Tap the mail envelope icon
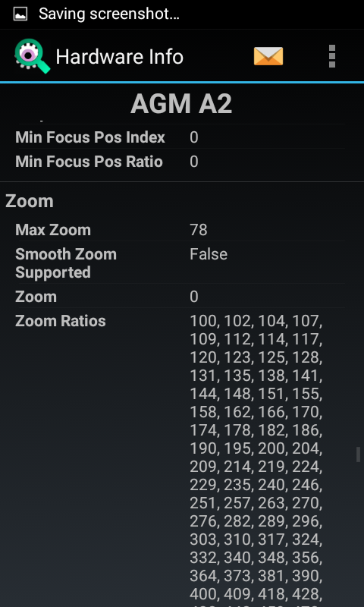 click(268, 56)
